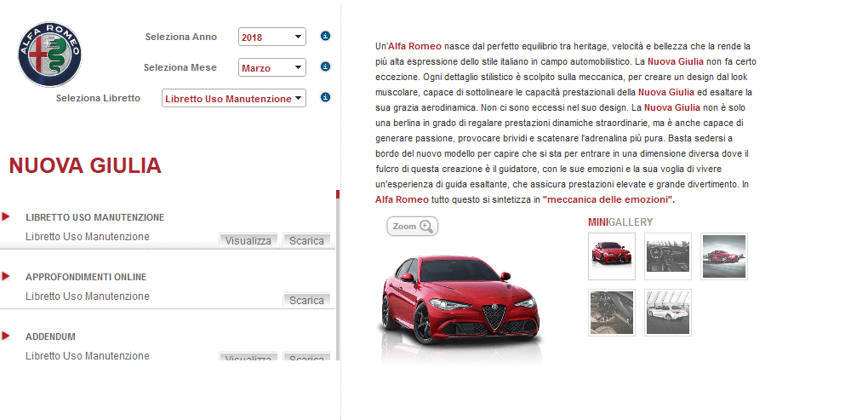Click Visualizza under ADDENDUM

click(x=248, y=356)
